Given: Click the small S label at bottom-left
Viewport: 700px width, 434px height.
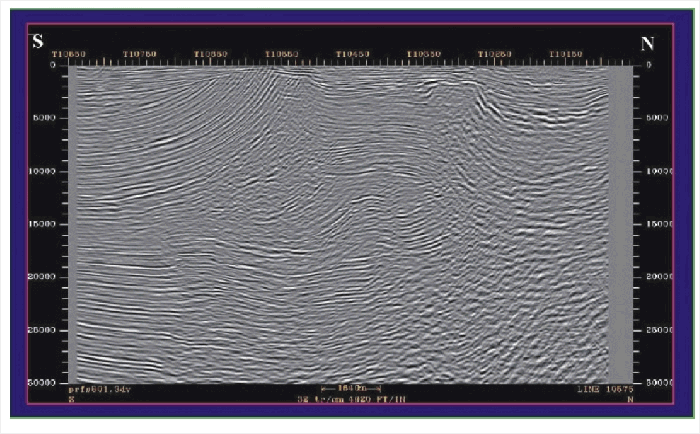Looking at the screenshot, I should pyautogui.click(x=69, y=398).
